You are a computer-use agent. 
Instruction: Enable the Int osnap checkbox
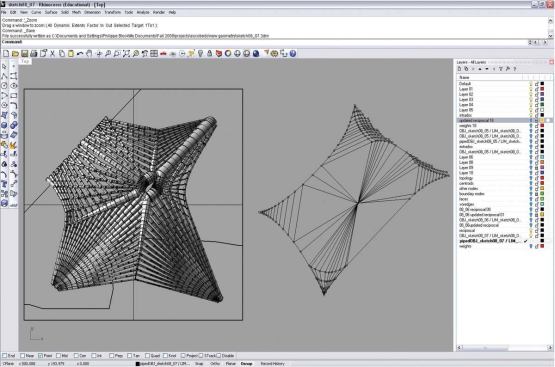coord(94,356)
